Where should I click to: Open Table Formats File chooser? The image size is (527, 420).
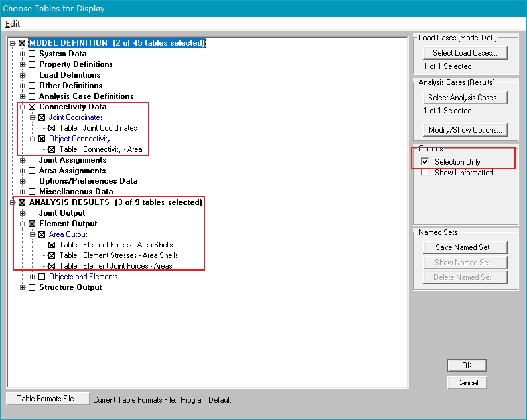coord(48,399)
